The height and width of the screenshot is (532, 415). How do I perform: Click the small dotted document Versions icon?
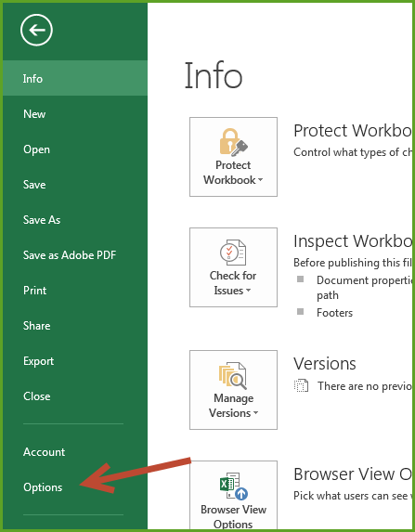(x=301, y=385)
